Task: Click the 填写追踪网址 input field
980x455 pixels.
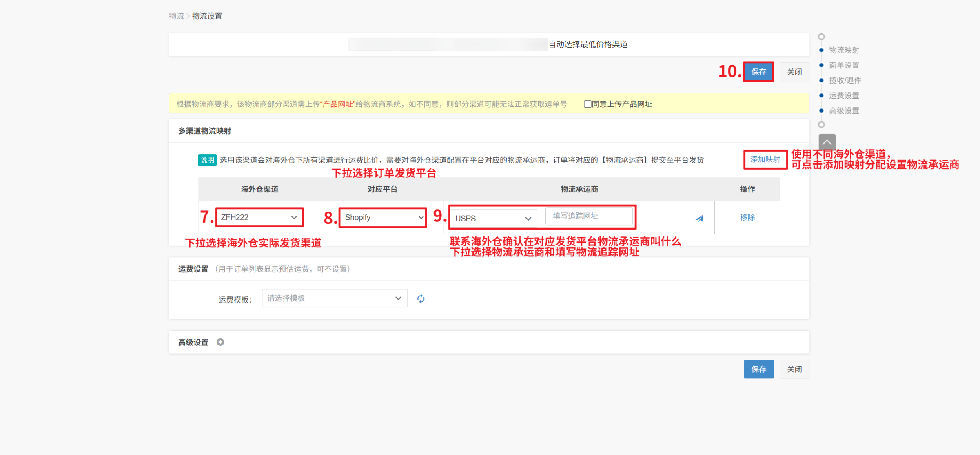Action: [589, 216]
